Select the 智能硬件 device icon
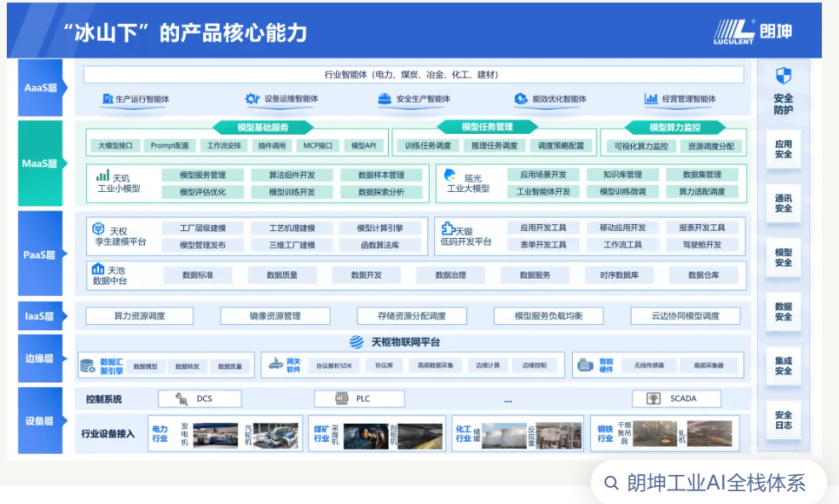839x504 pixels. tap(586, 366)
